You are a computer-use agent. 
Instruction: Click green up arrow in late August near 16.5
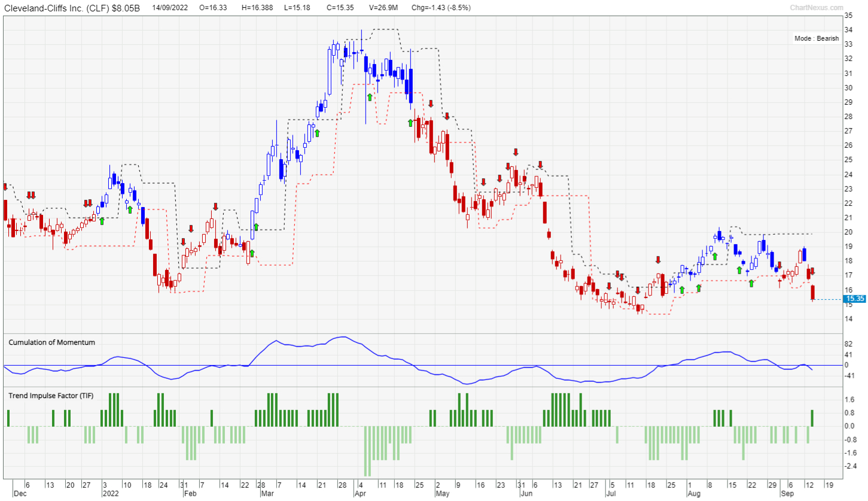point(751,283)
